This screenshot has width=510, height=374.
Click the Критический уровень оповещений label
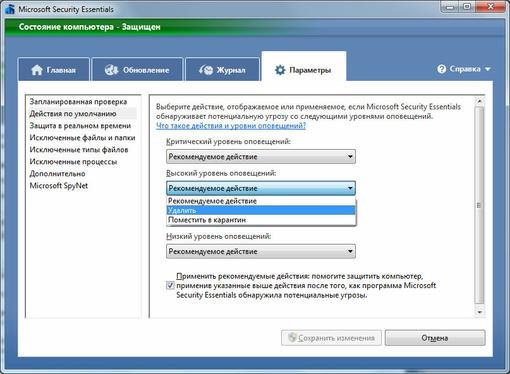pyautogui.click(x=229, y=141)
